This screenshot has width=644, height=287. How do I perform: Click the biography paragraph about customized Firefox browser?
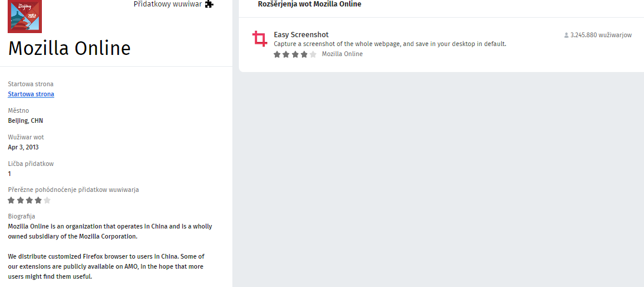tap(106, 266)
